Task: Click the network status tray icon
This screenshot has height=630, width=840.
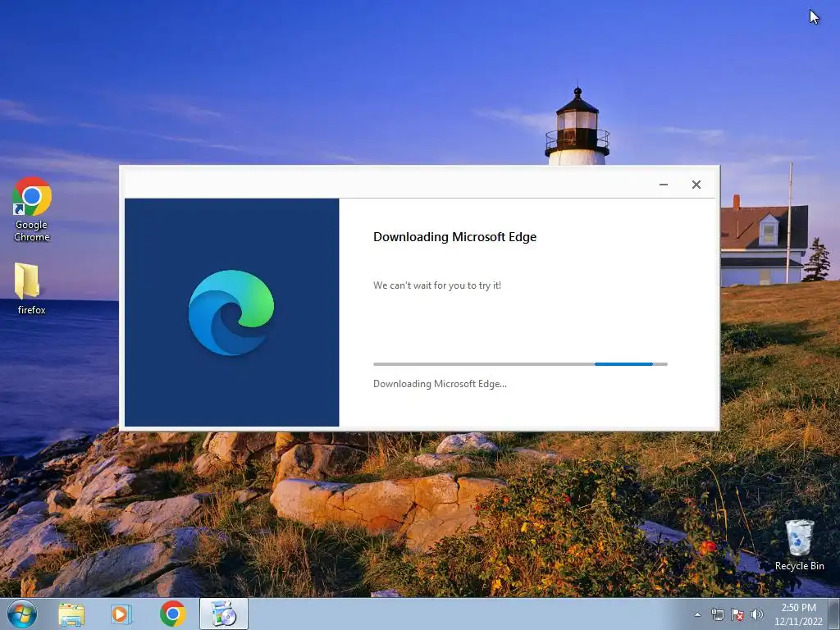Action: tap(717, 614)
